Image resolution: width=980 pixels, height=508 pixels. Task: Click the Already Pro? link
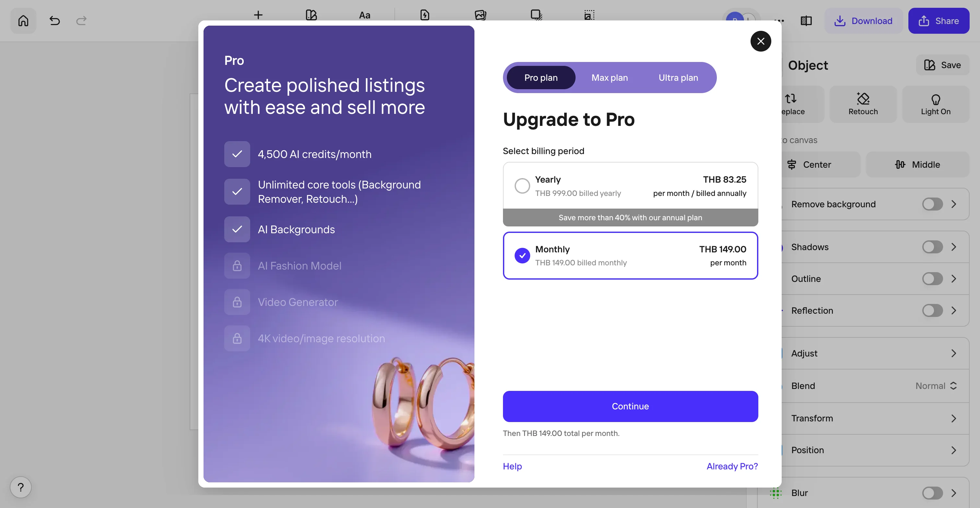click(732, 466)
